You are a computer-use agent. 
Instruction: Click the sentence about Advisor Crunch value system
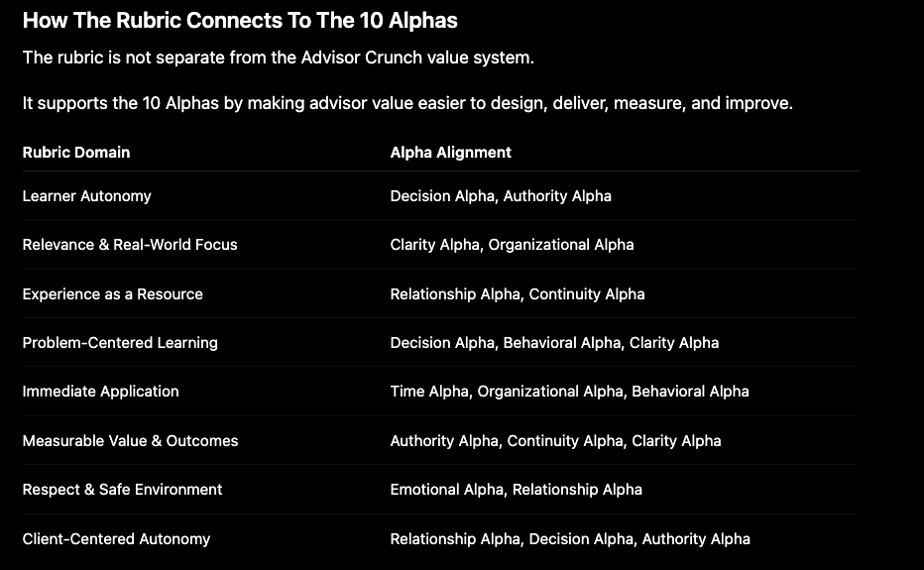279,57
